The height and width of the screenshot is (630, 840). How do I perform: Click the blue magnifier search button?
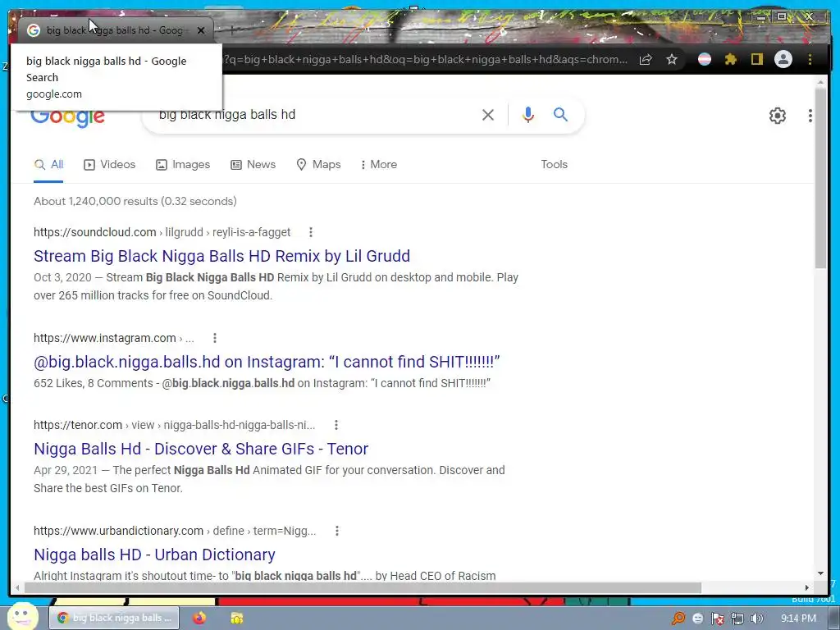tap(560, 114)
